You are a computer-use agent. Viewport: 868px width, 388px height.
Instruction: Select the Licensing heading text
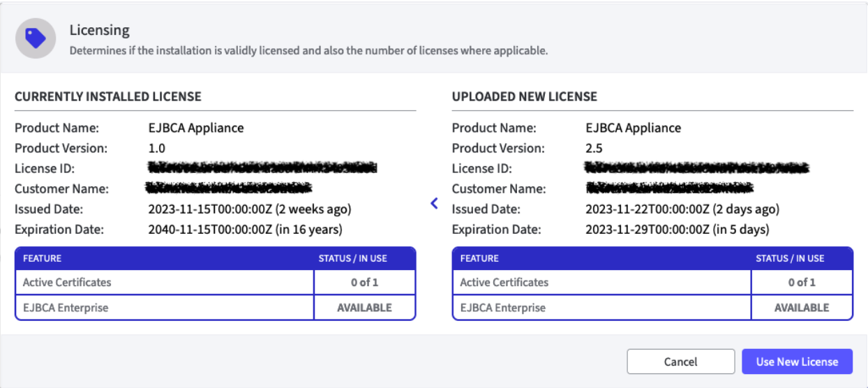[x=100, y=30]
